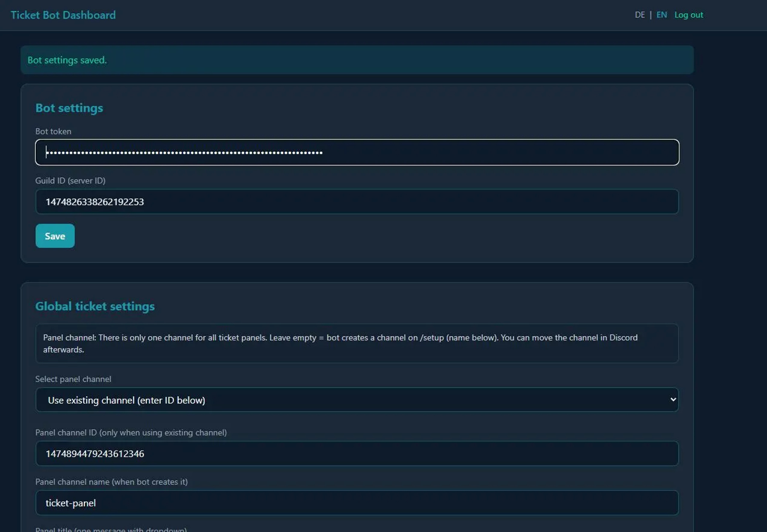Click the 'Global ticket settings' heading
The width and height of the screenshot is (767, 532).
click(95, 306)
